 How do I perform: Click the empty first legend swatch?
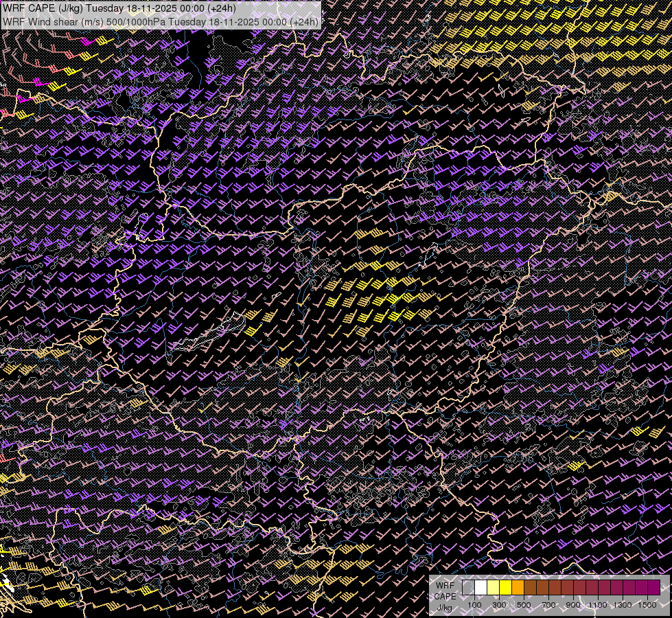(x=468, y=588)
